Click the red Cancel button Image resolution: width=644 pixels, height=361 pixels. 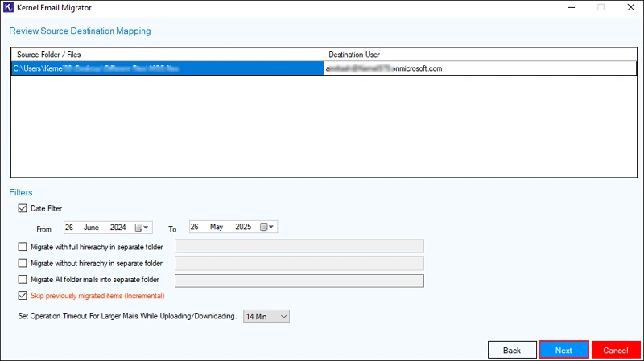click(x=616, y=350)
